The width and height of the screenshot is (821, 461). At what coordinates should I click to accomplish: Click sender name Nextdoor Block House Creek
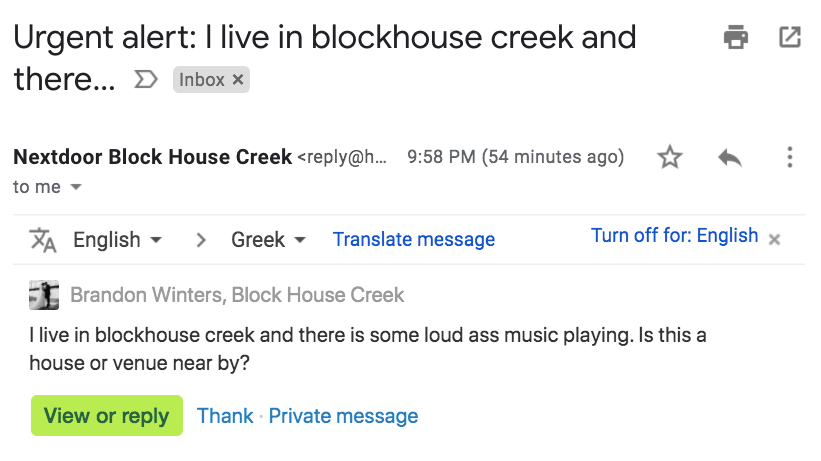[152, 157]
